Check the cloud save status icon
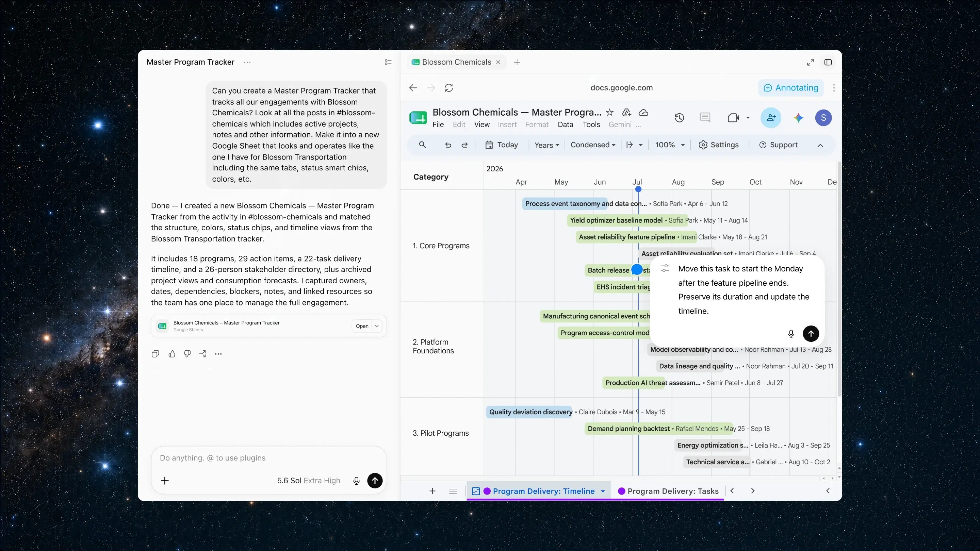This screenshot has height=551, width=980. coord(643,112)
